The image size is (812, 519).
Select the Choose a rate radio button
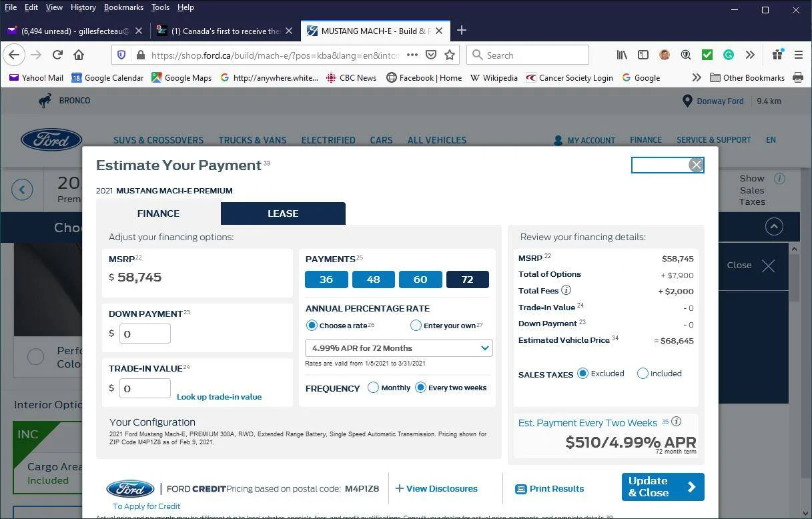pos(312,326)
